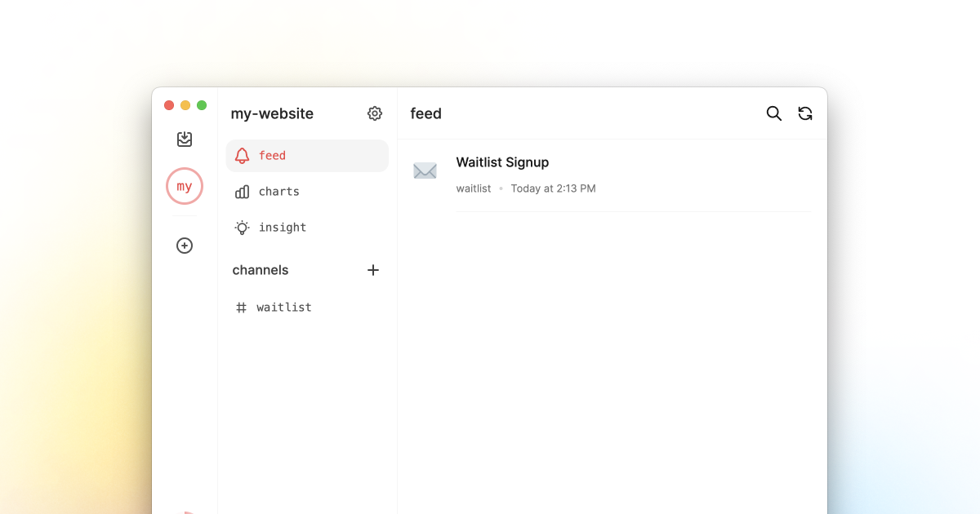Click the channels section header
The width and height of the screenshot is (980, 514).
coord(261,270)
